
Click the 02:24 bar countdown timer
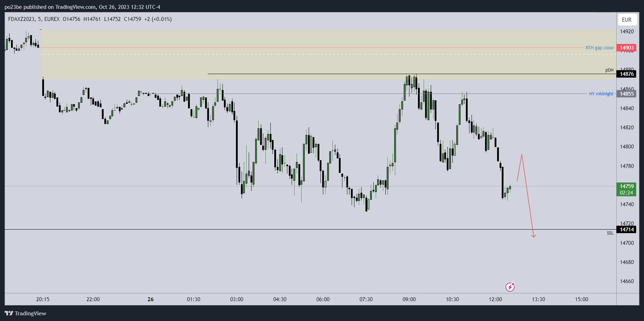[x=626, y=193]
